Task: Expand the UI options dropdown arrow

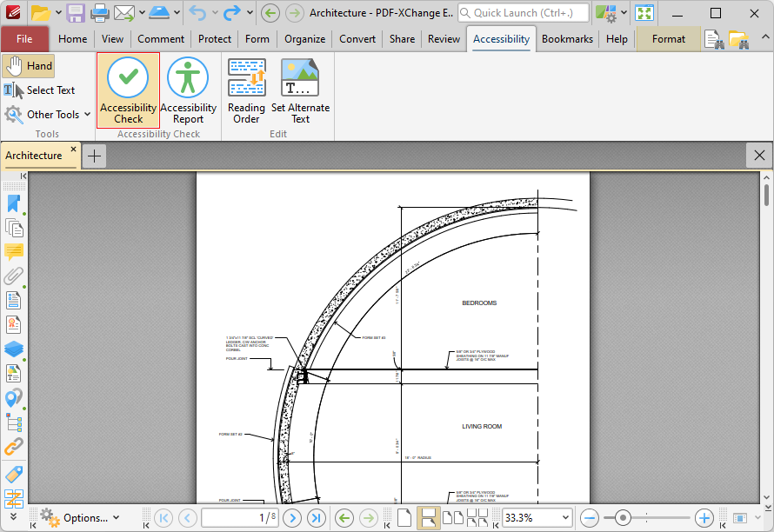Action: click(x=624, y=13)
